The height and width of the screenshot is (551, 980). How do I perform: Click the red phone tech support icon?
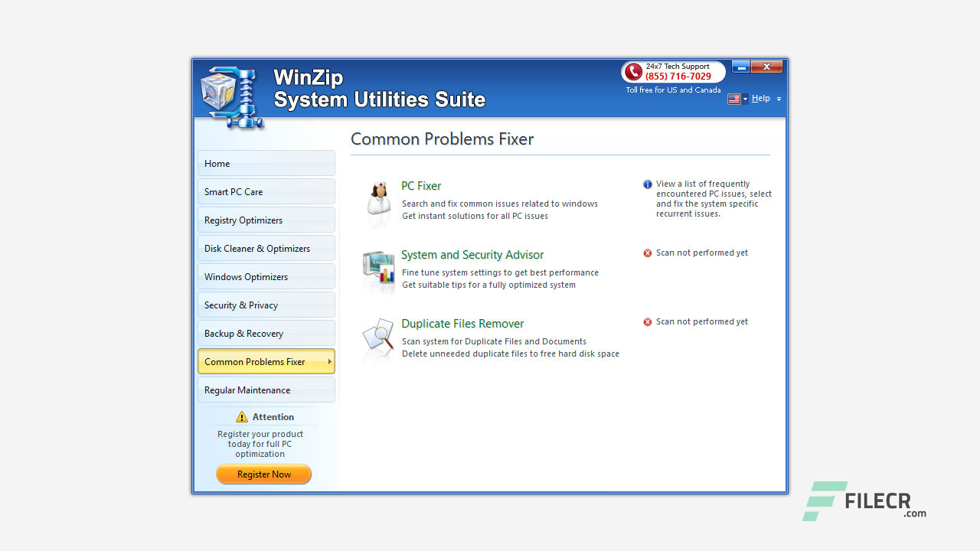click(x=633, y=72)
